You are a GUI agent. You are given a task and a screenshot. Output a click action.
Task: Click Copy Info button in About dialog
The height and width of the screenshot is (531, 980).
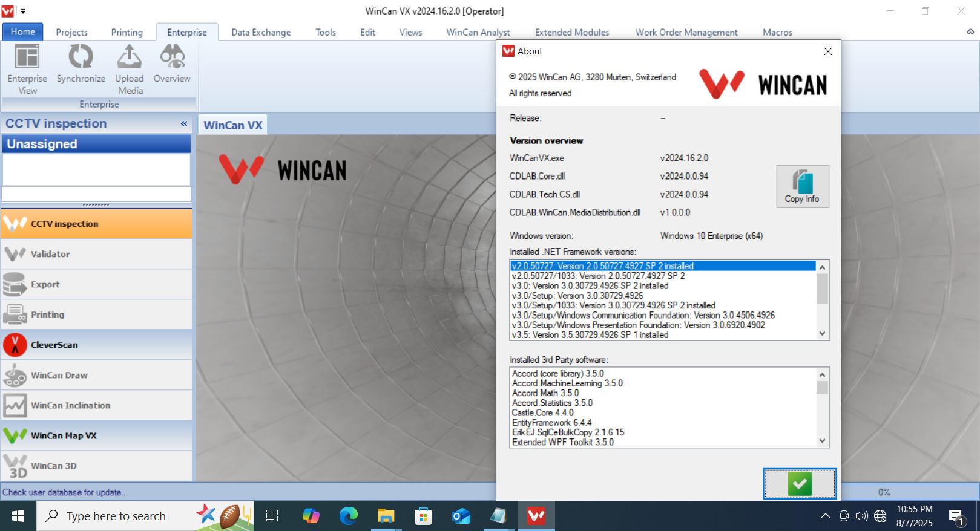coord(803,186)
